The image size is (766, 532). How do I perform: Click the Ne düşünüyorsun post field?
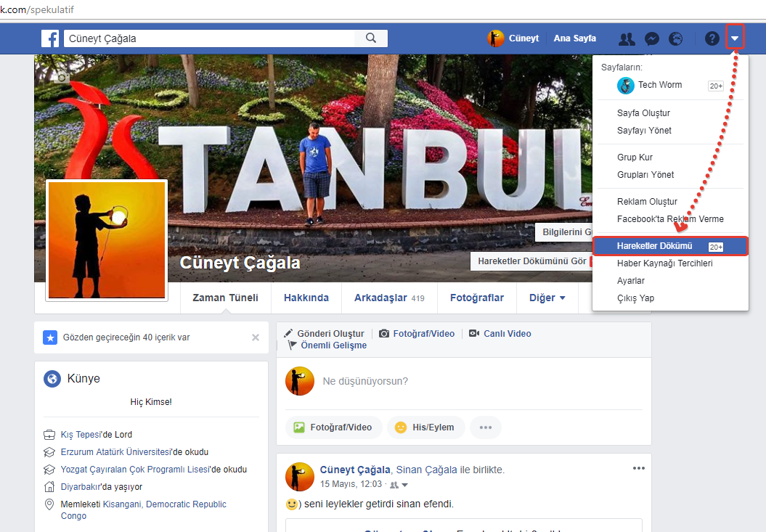[x=436, y=381]
